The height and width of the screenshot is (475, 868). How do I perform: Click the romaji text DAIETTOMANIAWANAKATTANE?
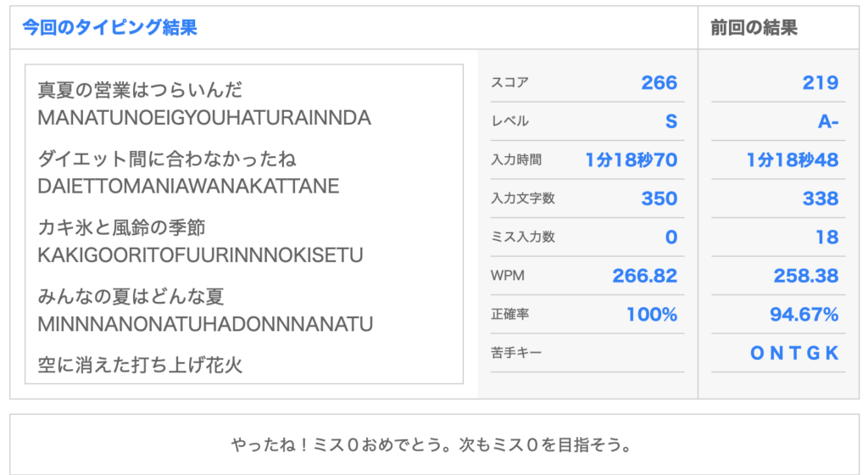[188, 186]
